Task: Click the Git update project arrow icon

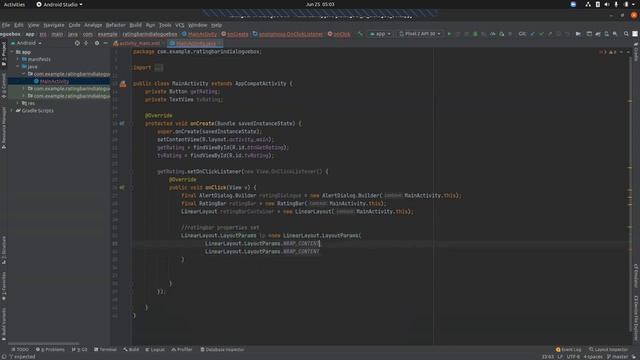Action: 532,34
